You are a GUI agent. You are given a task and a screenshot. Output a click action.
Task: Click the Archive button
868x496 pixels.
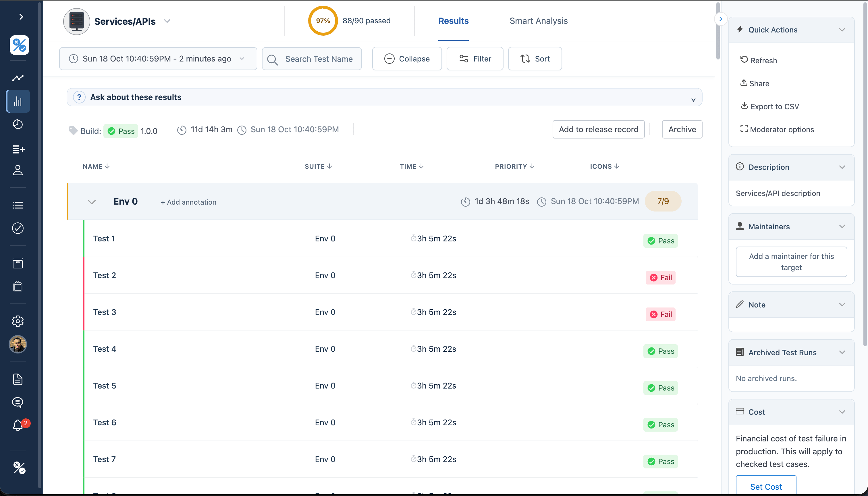(x=682, y=129)
